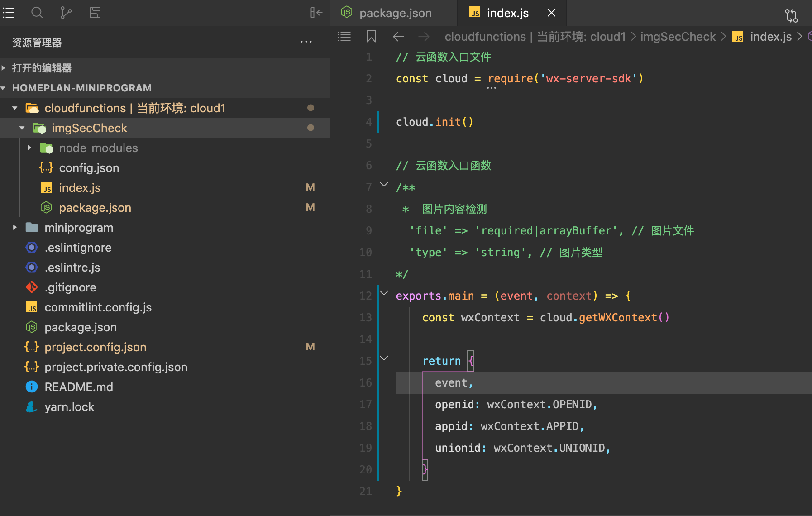Click 'wx-server-sdk' string on line 2
The image size is (812, 516).
(588, 79)
